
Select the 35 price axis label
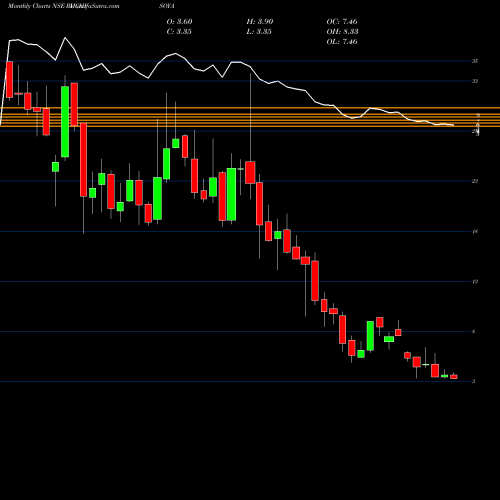(475, 61)
